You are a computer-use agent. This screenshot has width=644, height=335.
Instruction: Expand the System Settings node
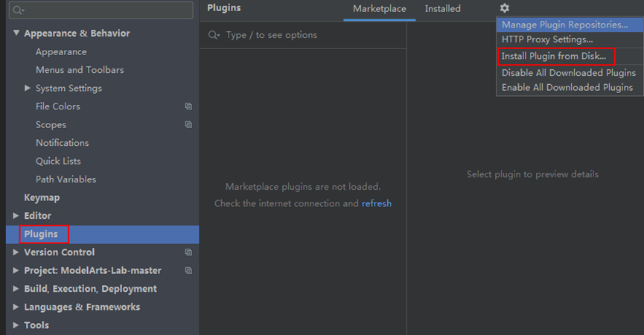tap(28, 88)
